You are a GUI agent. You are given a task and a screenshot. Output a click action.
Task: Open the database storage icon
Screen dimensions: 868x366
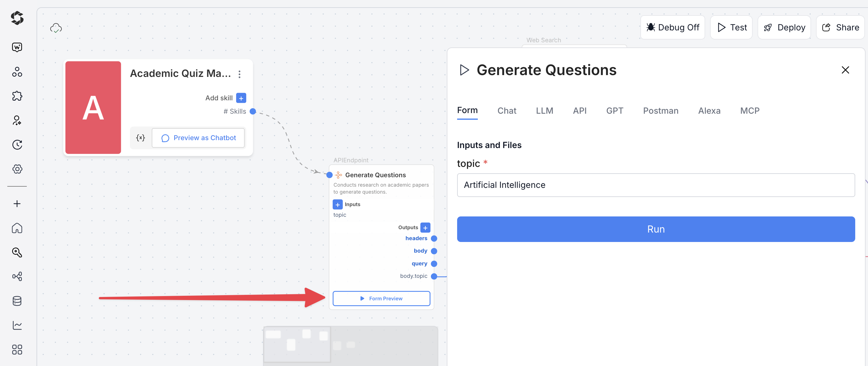point(17,301)
